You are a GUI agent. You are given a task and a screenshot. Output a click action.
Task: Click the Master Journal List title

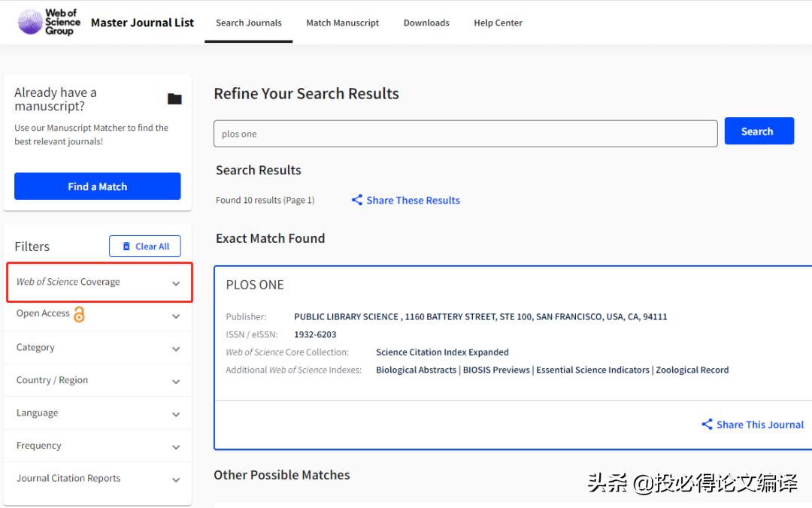(142, 23)
